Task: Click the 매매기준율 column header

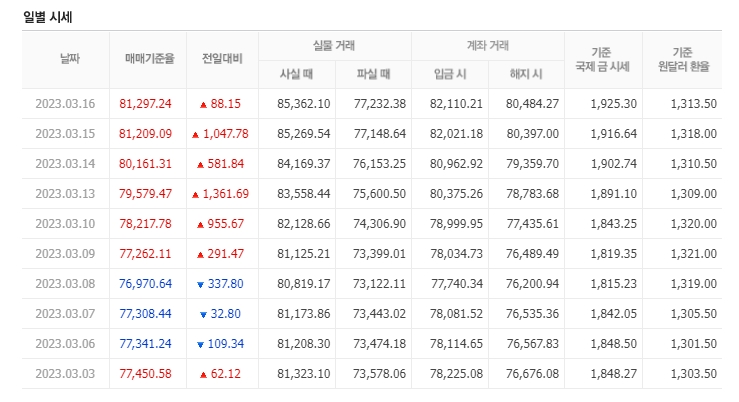Action: click(x=149, y=58)
